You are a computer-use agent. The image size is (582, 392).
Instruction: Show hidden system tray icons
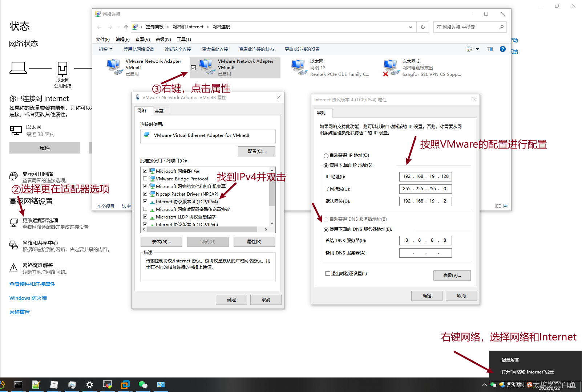(484, 385)
